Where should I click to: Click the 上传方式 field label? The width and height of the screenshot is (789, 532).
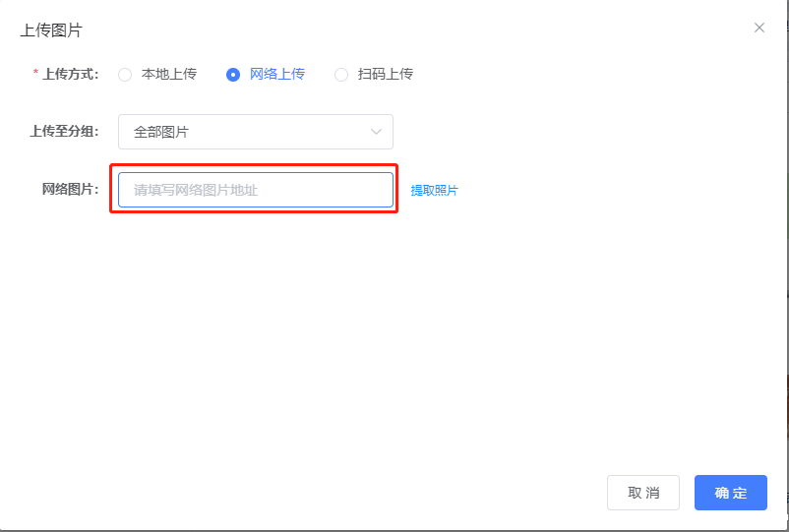pyautogui.click(x=71, y=75)
